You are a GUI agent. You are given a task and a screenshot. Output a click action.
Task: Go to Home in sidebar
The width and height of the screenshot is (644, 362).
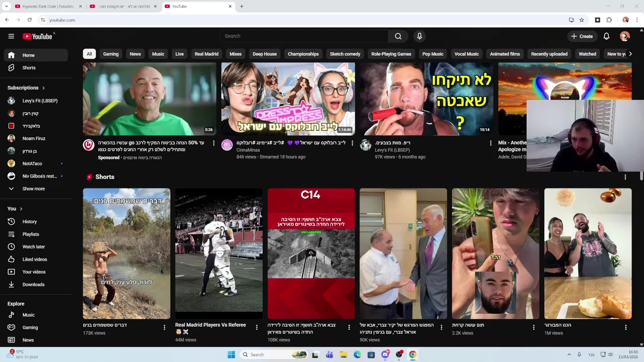[35, 55]
